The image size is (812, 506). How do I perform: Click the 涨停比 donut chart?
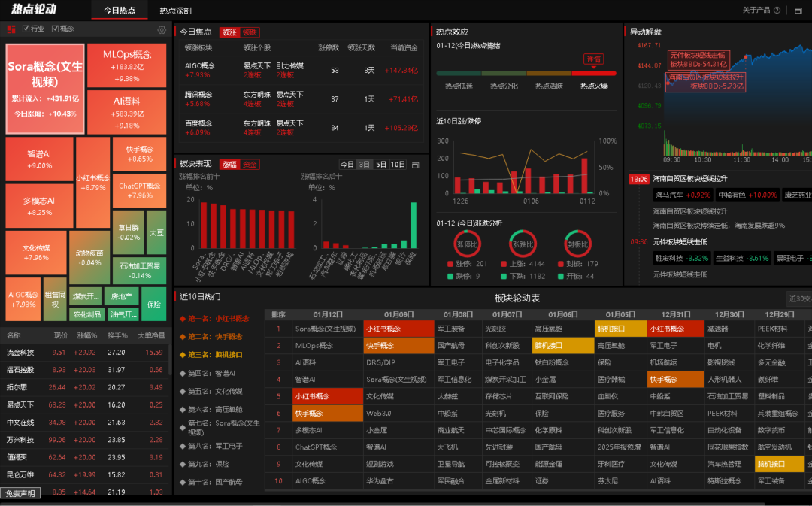coord(467,244)
